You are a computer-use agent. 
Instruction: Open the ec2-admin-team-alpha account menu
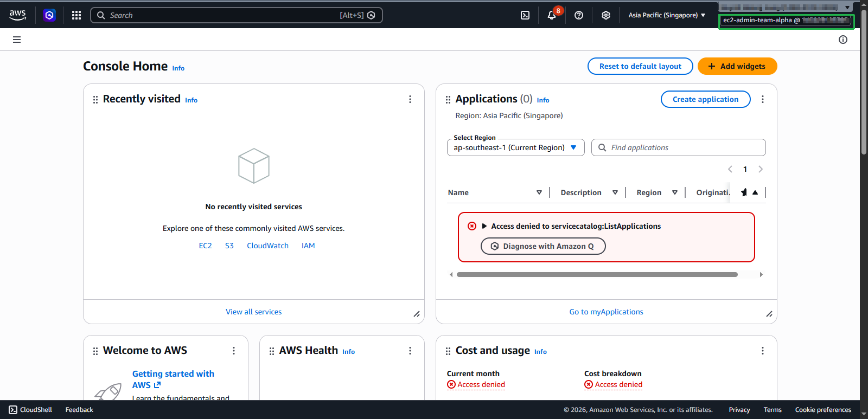(x=786, y=21)
